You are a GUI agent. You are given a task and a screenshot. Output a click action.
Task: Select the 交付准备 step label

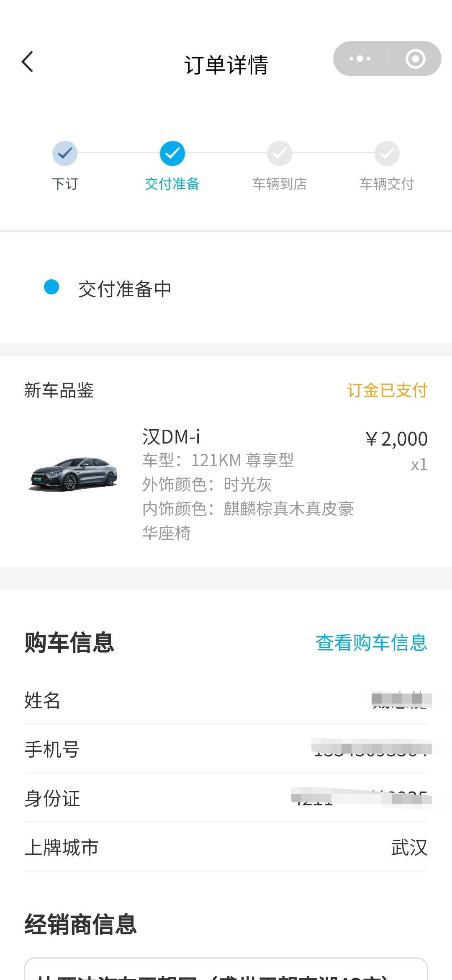click(x=172, y=184)
